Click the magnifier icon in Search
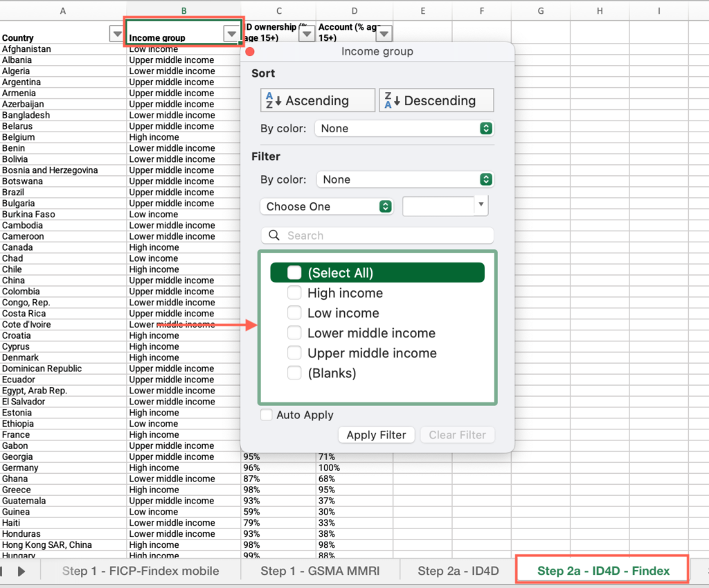 [274, 235]
